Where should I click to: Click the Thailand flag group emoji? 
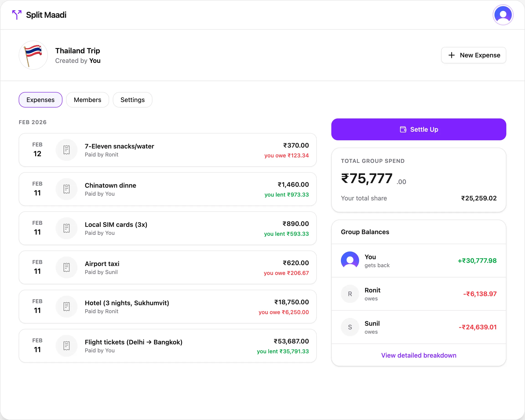(x=33, y=55)
